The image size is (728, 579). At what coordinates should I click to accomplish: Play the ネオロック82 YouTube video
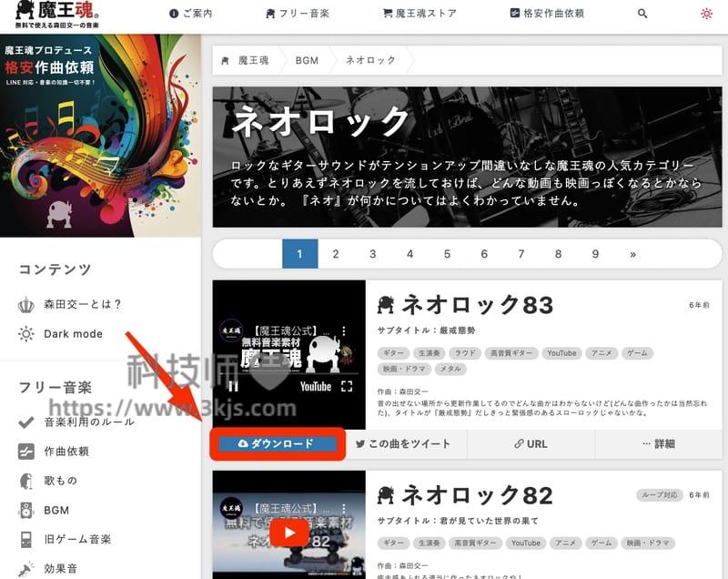click(289, 533)
